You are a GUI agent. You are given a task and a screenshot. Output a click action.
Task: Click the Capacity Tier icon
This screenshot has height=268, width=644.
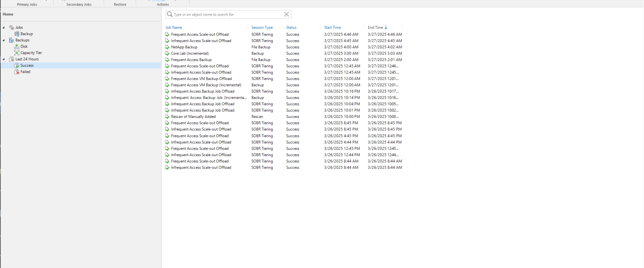17,53
